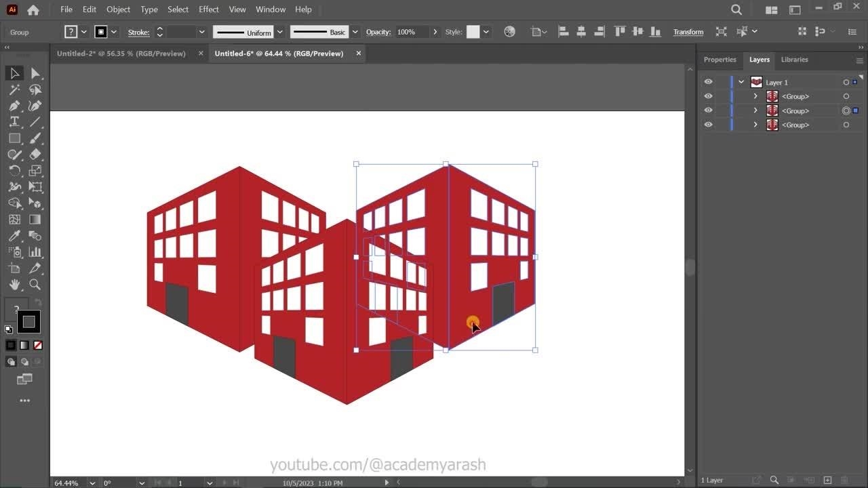Screen dimensions: 868x488
Task: Select the Type tool
Action: click(14, 122)
